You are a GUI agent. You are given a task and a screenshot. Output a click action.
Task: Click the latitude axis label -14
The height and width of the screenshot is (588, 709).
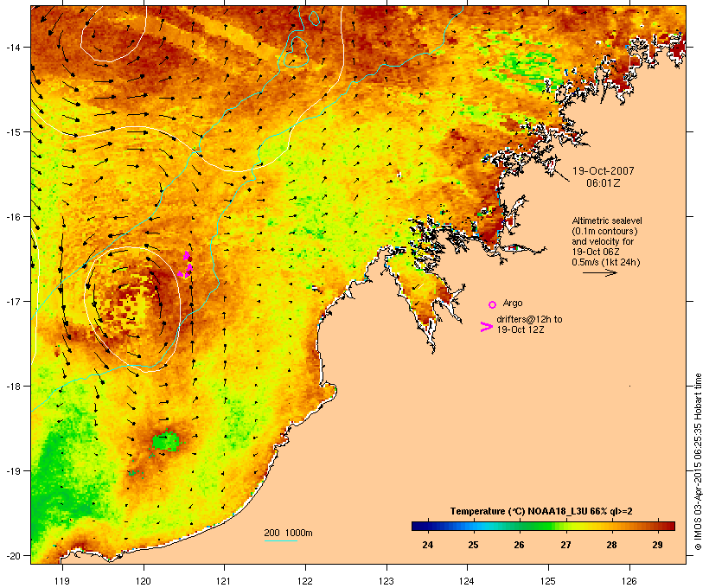[12, 47]
